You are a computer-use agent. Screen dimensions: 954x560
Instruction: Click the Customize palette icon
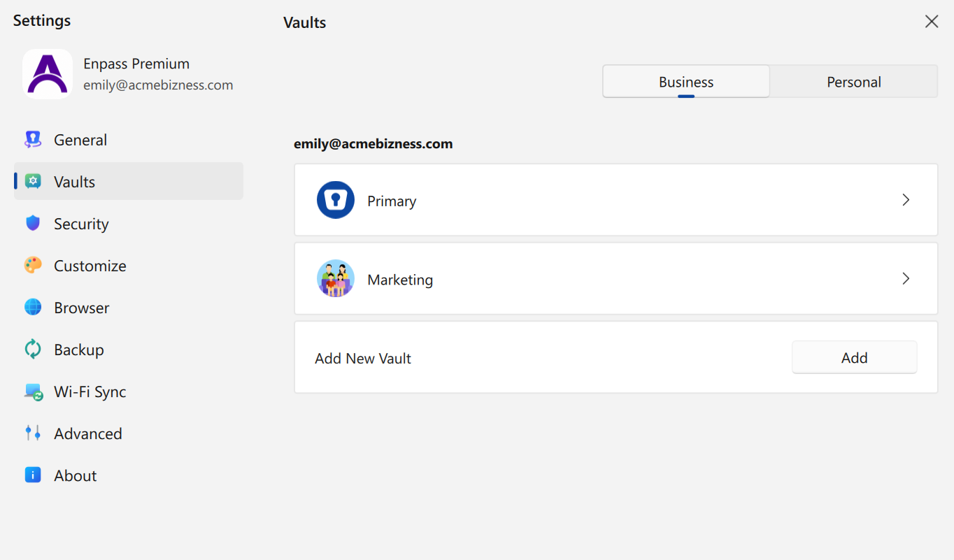(33, 266)
